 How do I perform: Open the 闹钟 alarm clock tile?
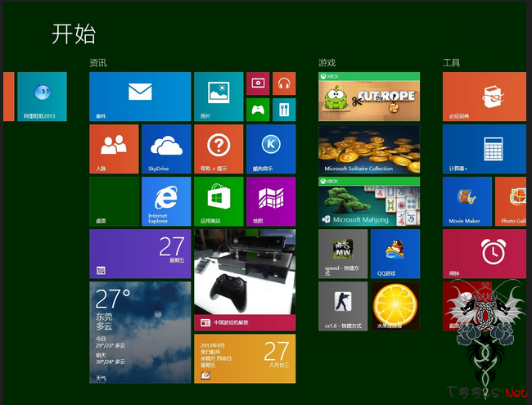click(x=485, y=254)
